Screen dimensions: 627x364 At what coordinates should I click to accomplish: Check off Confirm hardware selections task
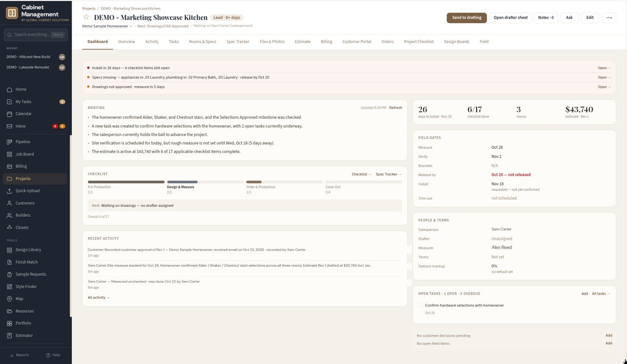tap(421, 305)
